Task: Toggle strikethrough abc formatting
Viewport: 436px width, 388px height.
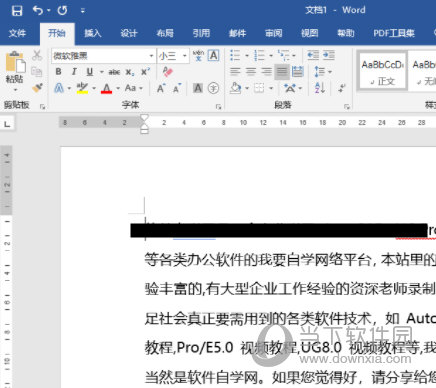Action: (x=114, y=72)
